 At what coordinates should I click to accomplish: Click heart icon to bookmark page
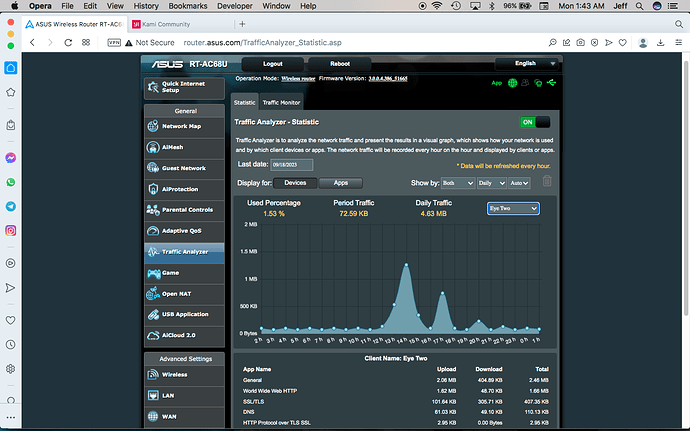click(x=622, y=43)
